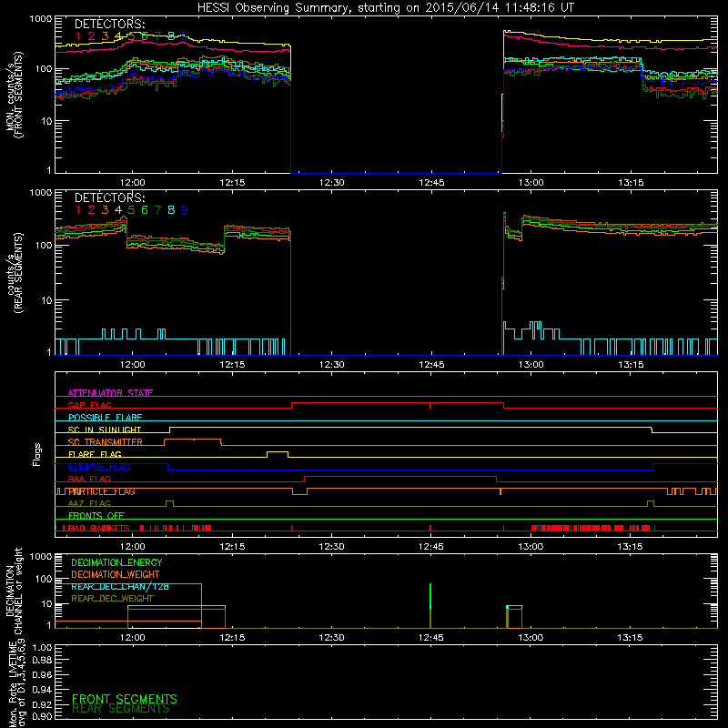Select detector 4 in rear segments legend

118,210
